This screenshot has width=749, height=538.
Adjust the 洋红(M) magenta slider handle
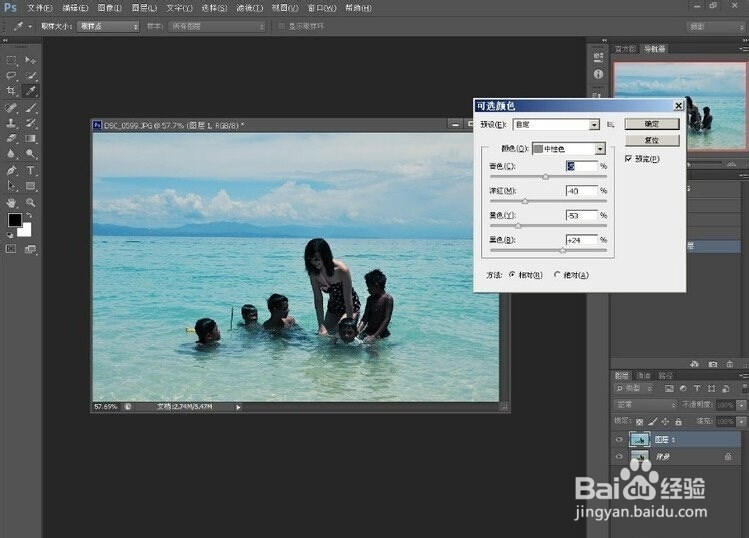pyautogui.click(x=525, y=201)
